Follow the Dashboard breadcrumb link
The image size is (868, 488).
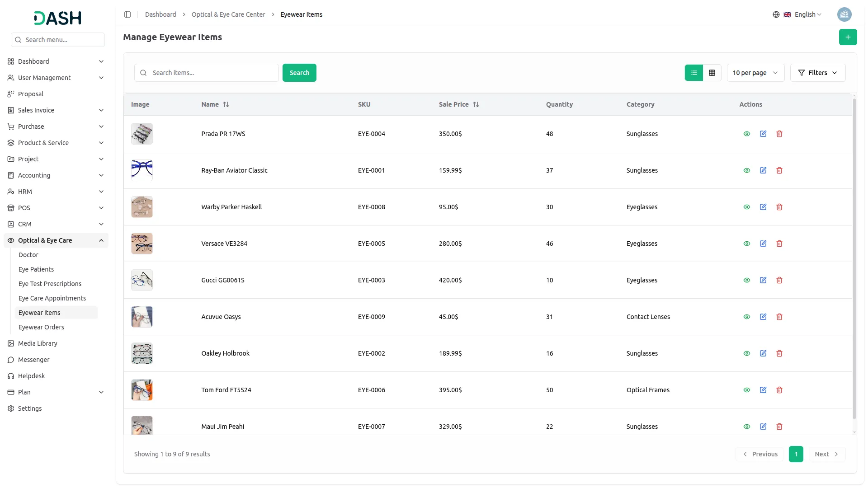160,14
